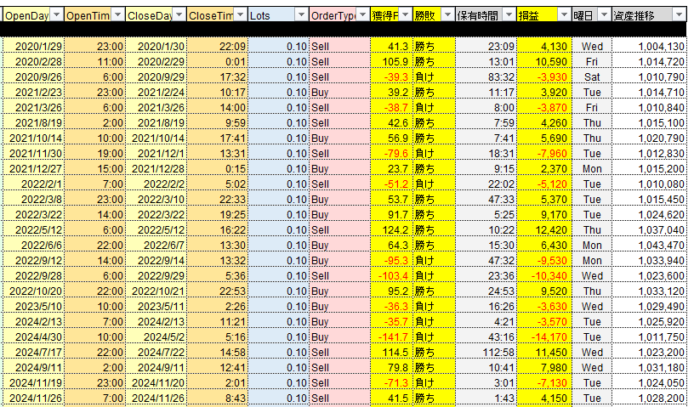Viewport: 694px width, 407px height.
Task: Open the 資産推移 column filter dropdown
Action: pyautogui.click(x=680, y=15)
